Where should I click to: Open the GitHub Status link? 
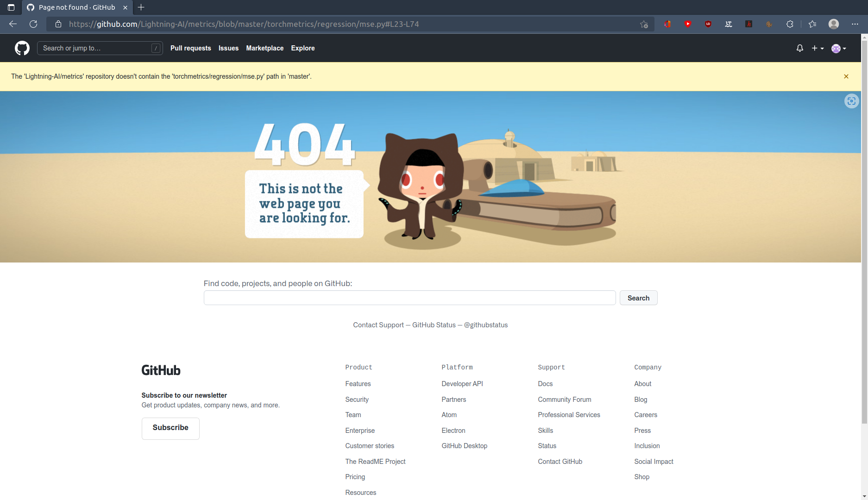pos(434,325)
